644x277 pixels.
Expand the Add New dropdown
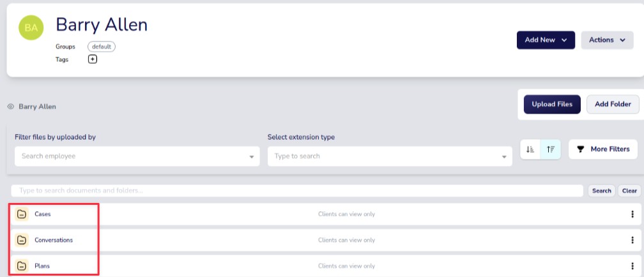point(546,40)
